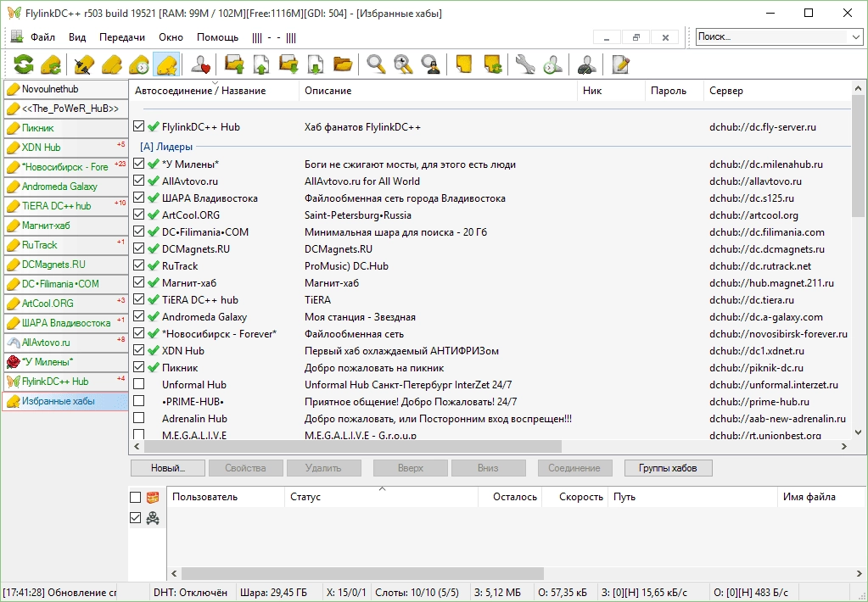868x602 pixels.
Task: Check the Adrenalin Hub autoconnect box
Action: [x=139, y=418]
